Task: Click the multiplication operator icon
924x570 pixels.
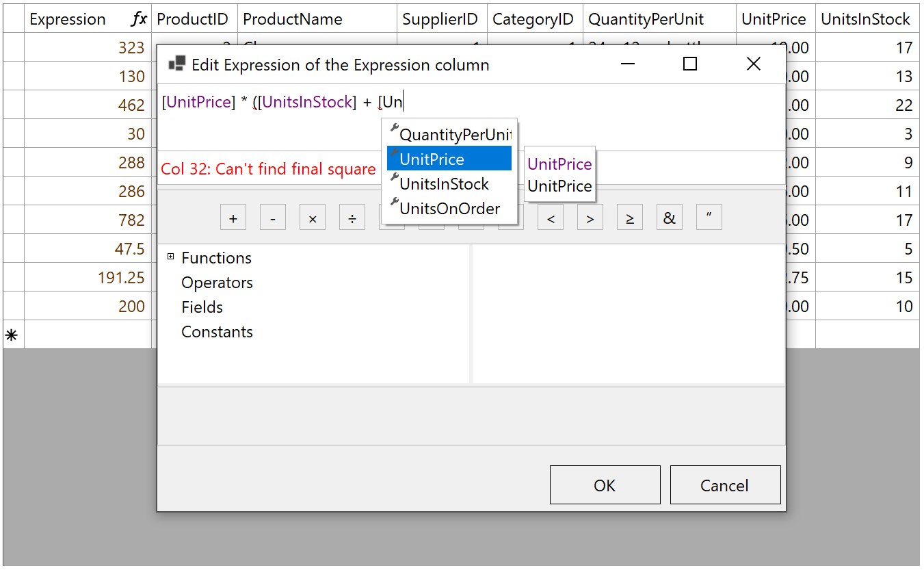Action: tap(312, 217)
